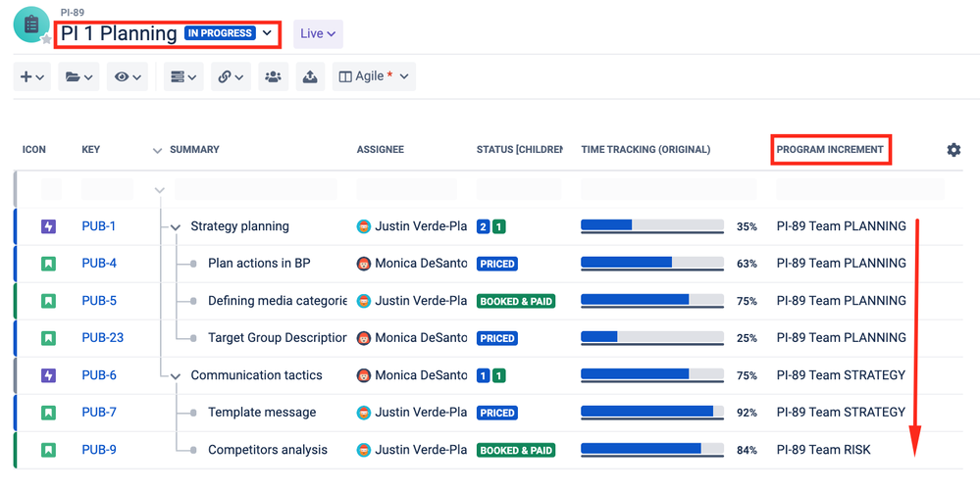Screen dimensions: 980x490
Task: Sort by KEY column header
Action: click(x=90, y=150)
